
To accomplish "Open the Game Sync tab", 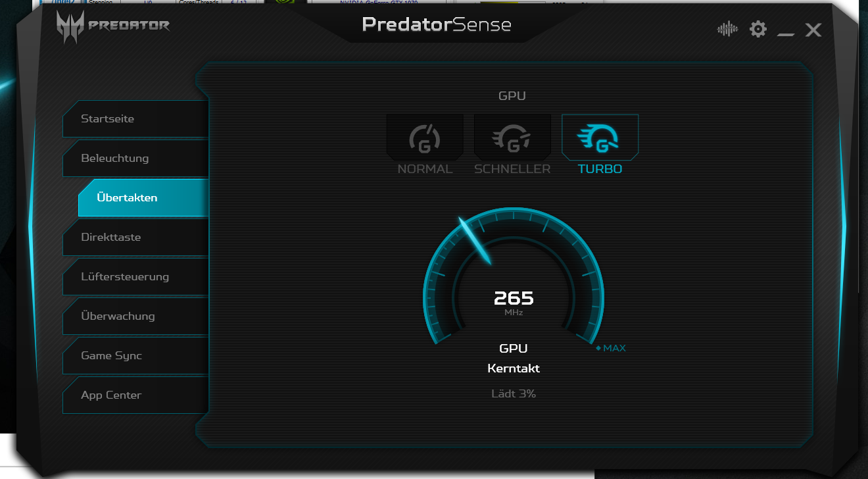I will pos(135,356).
